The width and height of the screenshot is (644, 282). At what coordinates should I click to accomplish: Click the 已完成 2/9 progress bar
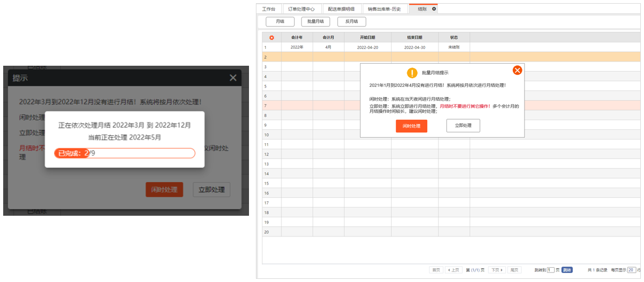coord(125,153)
